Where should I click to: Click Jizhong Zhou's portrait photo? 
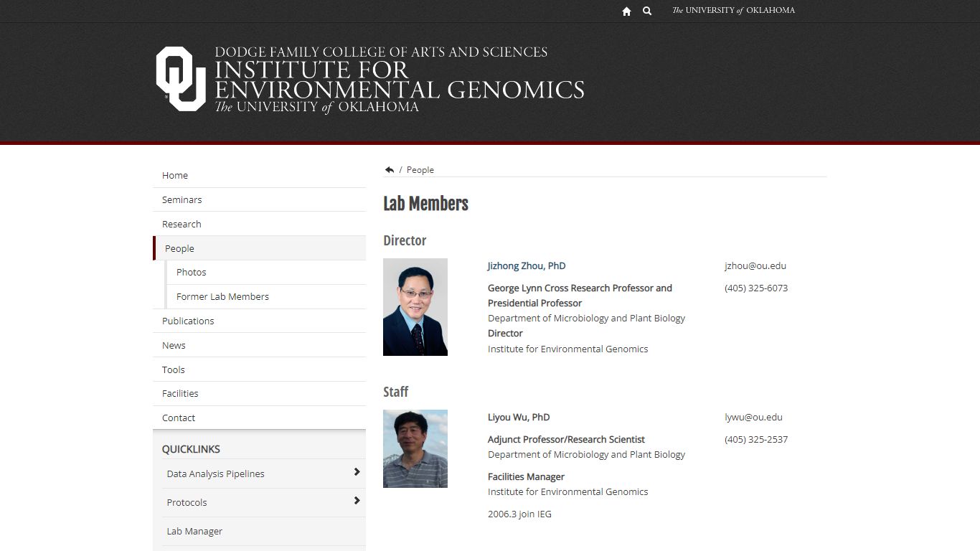tap(415, 307)
